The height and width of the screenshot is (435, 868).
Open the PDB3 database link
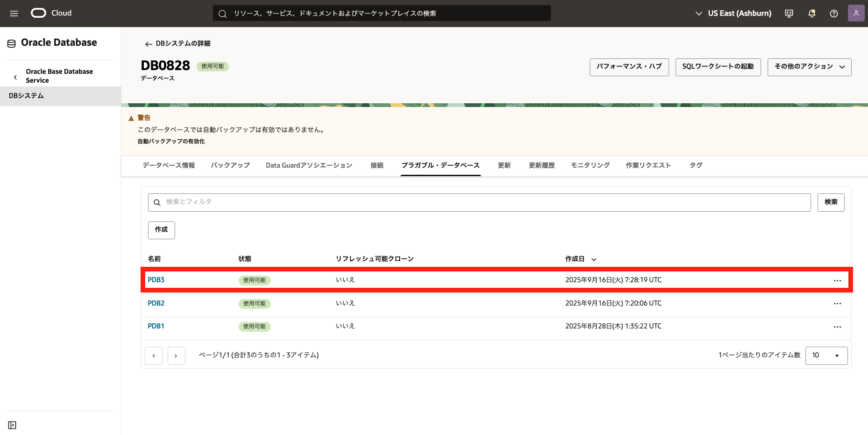[156, 280]
